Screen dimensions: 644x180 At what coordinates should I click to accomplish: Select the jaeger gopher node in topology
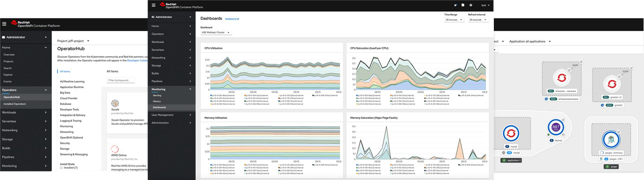tap(611, 139)
